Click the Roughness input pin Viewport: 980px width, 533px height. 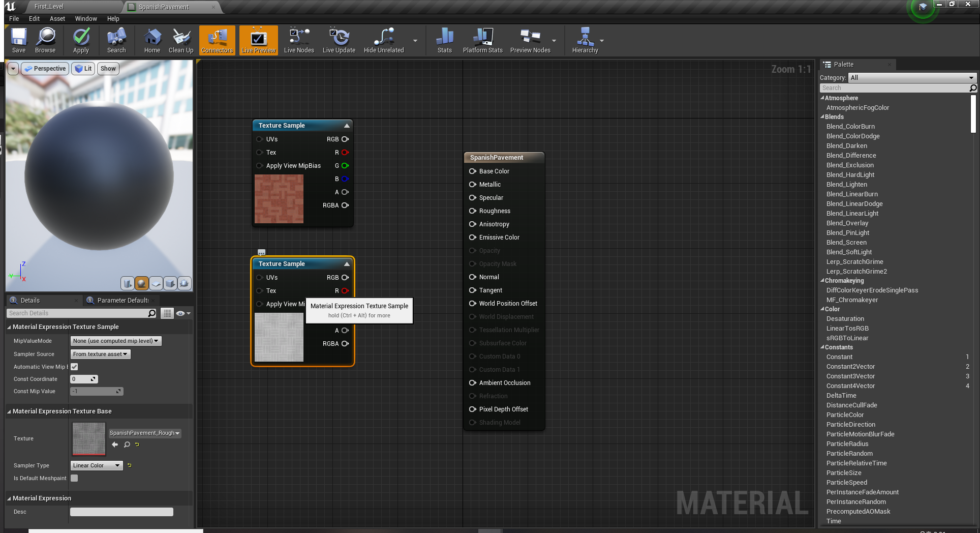tap(473, 211)
